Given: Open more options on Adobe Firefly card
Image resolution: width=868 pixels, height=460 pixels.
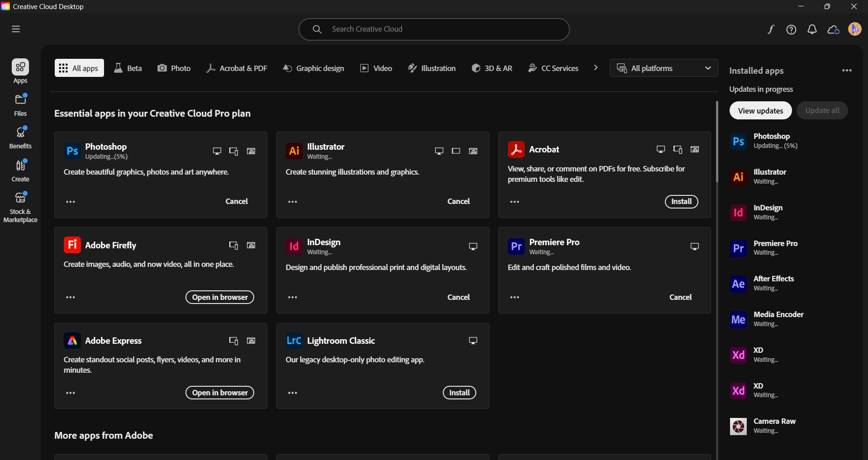Looking at the screenshot, I should pyautogui.click(x=71, y=297).
